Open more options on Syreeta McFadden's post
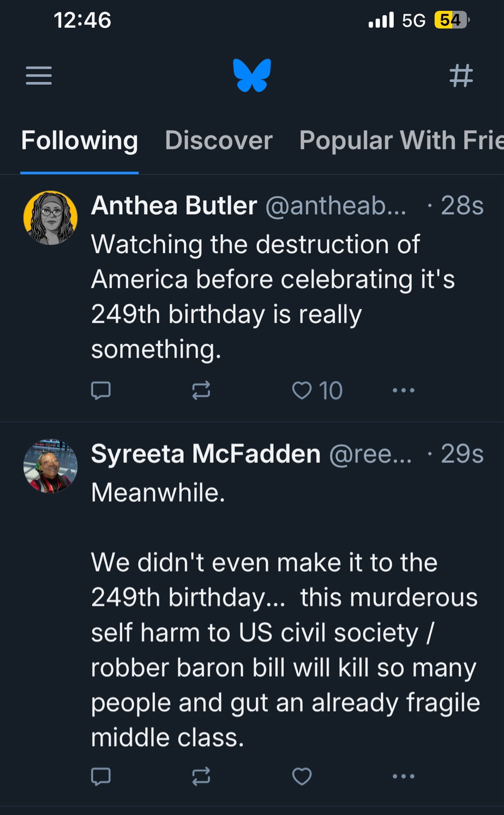Screen dimensions: 504x815 click(404, 776)
